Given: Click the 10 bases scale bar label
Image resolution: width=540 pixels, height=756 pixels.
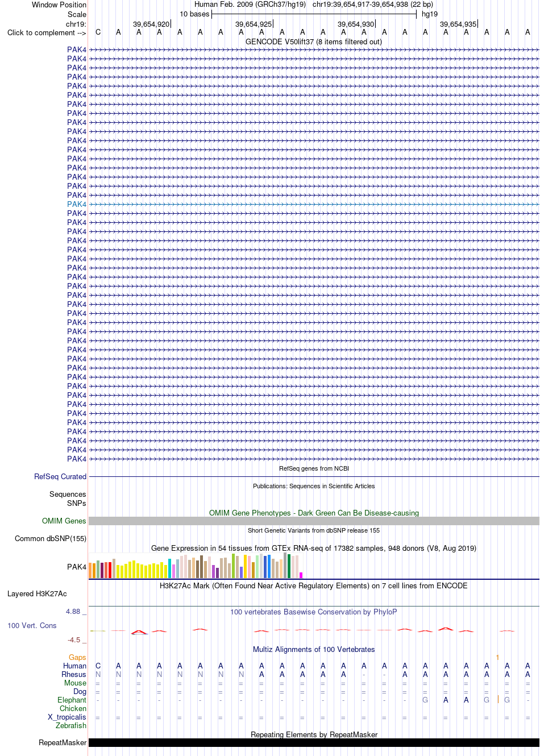Looking at the screenshot, I should [x=194, y=14].
